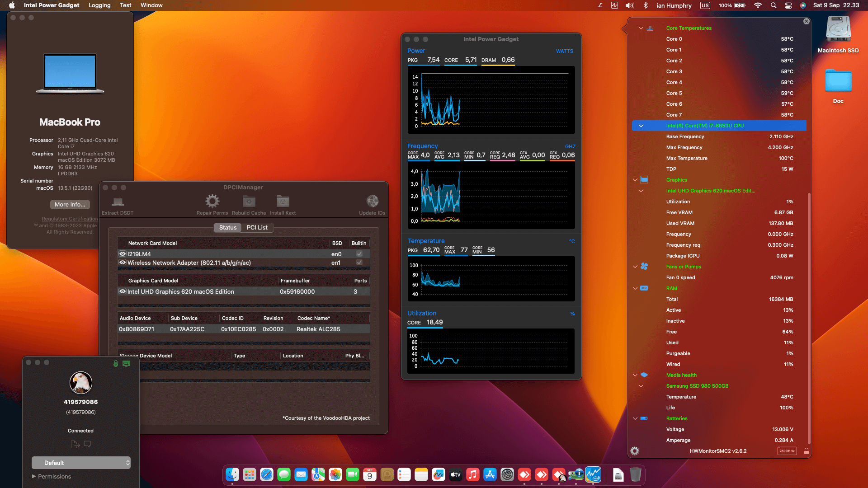Click the Update IDs globe icon
This screenshot has width=868, height=488.
[372, 201]
